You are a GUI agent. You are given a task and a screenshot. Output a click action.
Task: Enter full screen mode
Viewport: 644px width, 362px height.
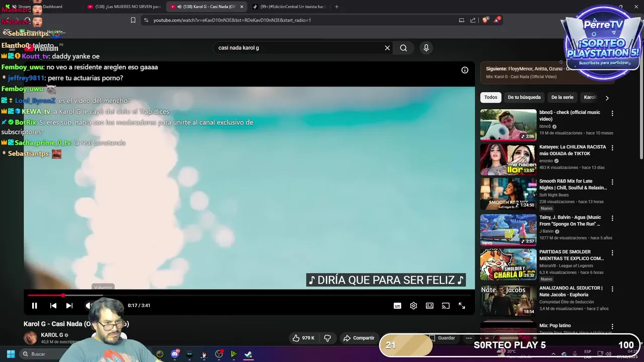(x=462, y=306)
